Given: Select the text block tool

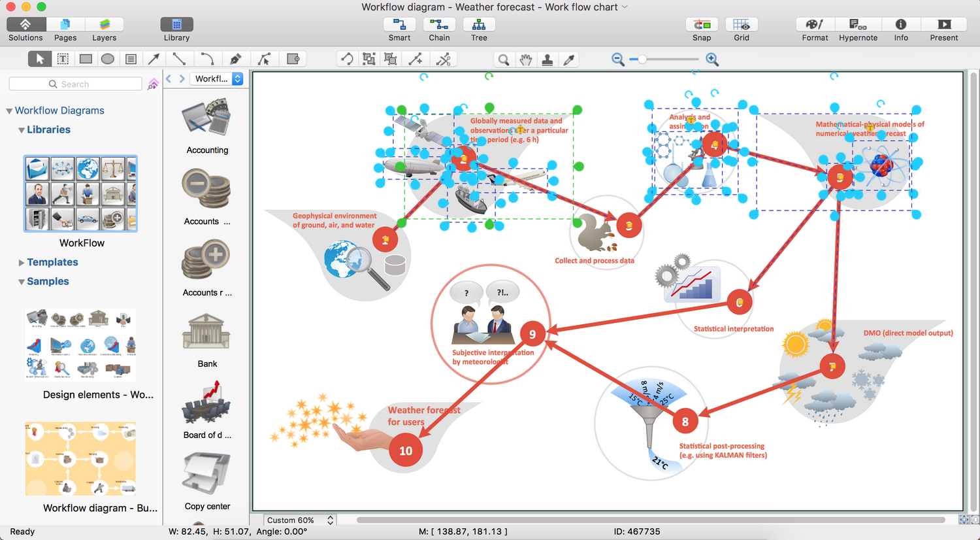Looking at the screenshot, I should [131, 59].
